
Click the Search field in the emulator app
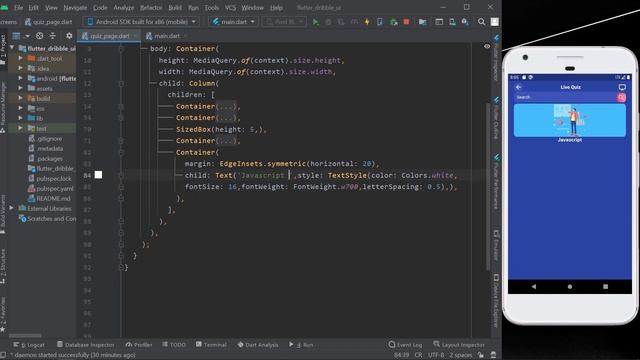tap(566, 97)
